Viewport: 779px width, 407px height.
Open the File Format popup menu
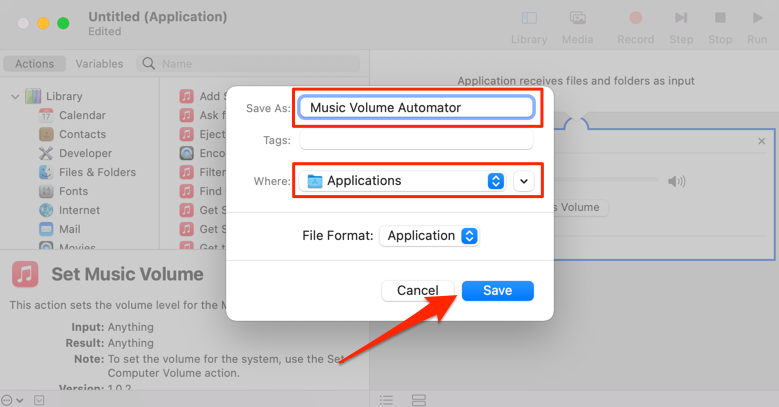429,236
